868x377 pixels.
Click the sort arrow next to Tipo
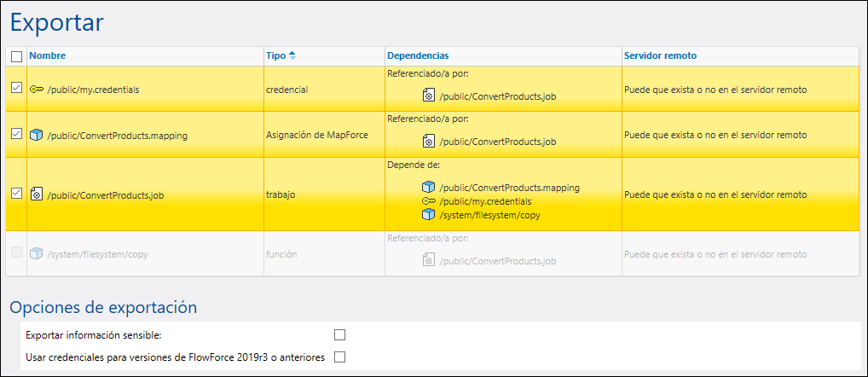pos(292,55)
